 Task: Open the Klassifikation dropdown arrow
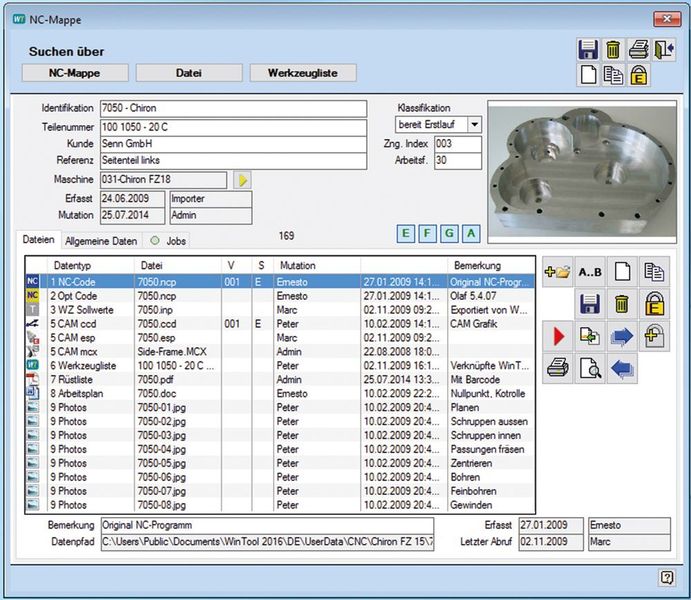474,125
